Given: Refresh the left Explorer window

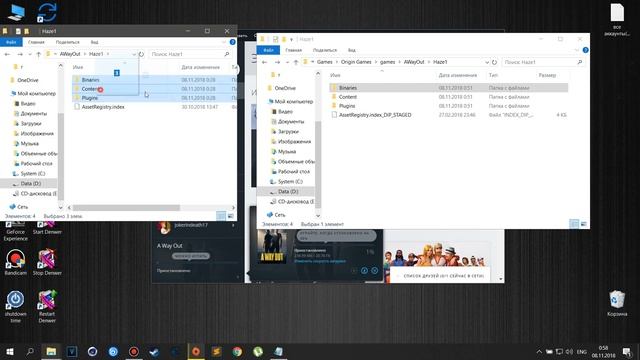Looking at the screenshot, I should point(141,54).
